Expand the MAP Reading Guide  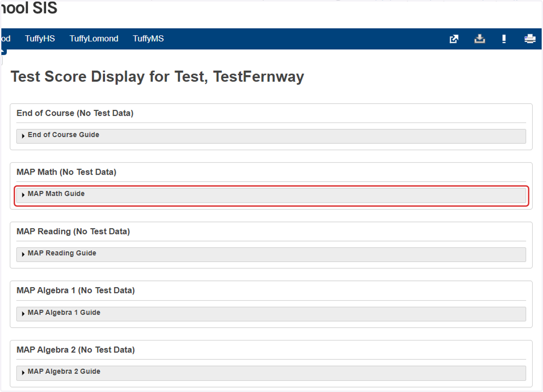(271, 255)
